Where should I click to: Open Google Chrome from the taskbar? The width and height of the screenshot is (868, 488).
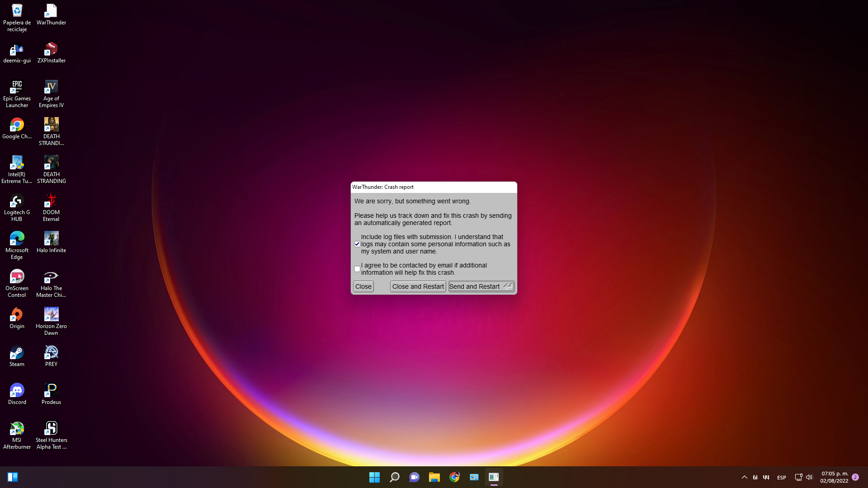(x=454, y=477)
